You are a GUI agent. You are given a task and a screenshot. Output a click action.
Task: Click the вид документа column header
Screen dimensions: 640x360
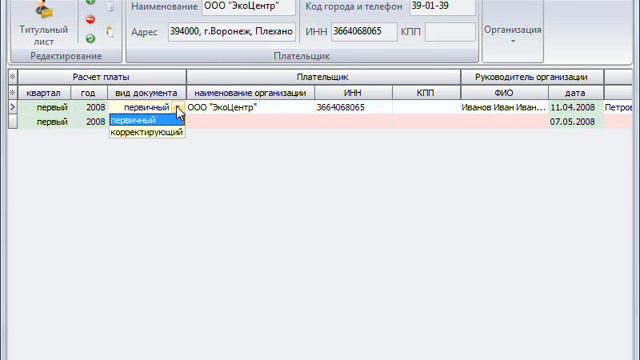[x=147, y=93]
